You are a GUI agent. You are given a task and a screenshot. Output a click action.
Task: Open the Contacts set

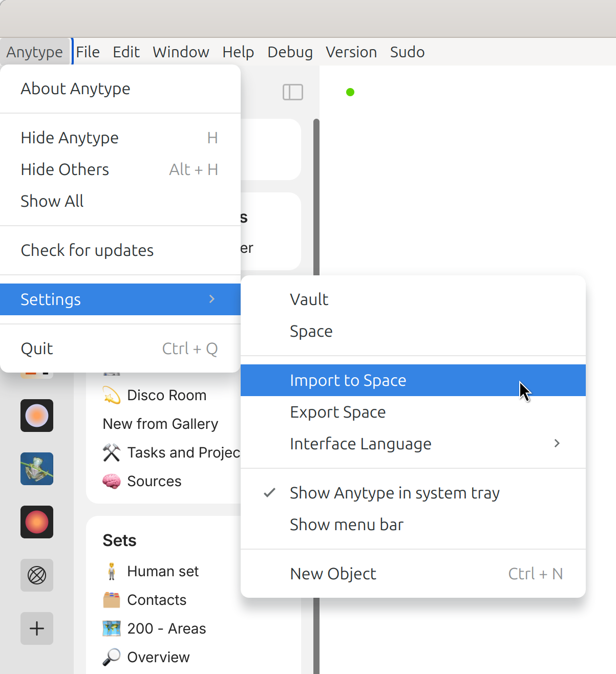pos(156,600)
